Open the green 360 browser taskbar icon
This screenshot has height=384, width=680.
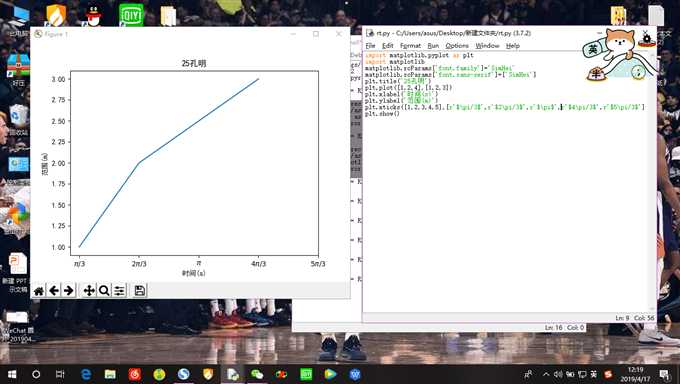159,374
